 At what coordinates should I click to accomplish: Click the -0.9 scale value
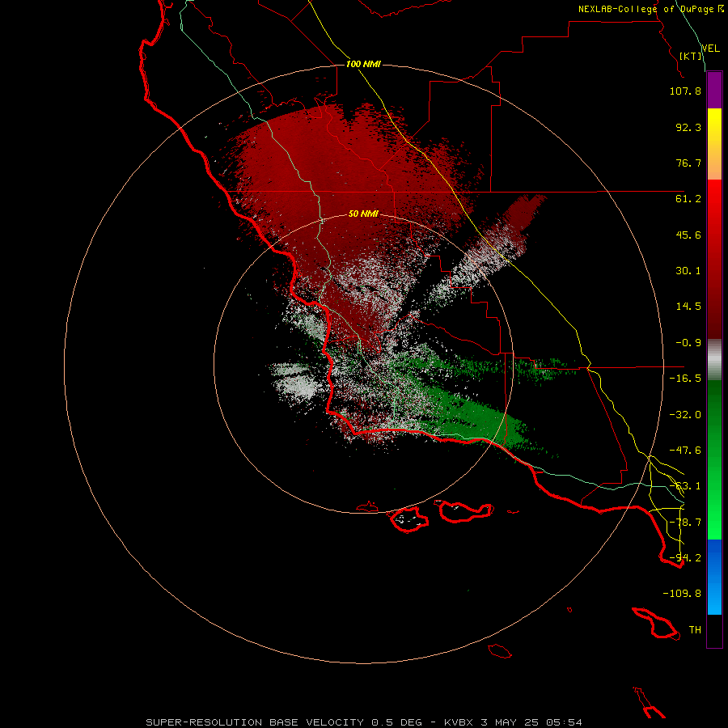tap(688, 343)
